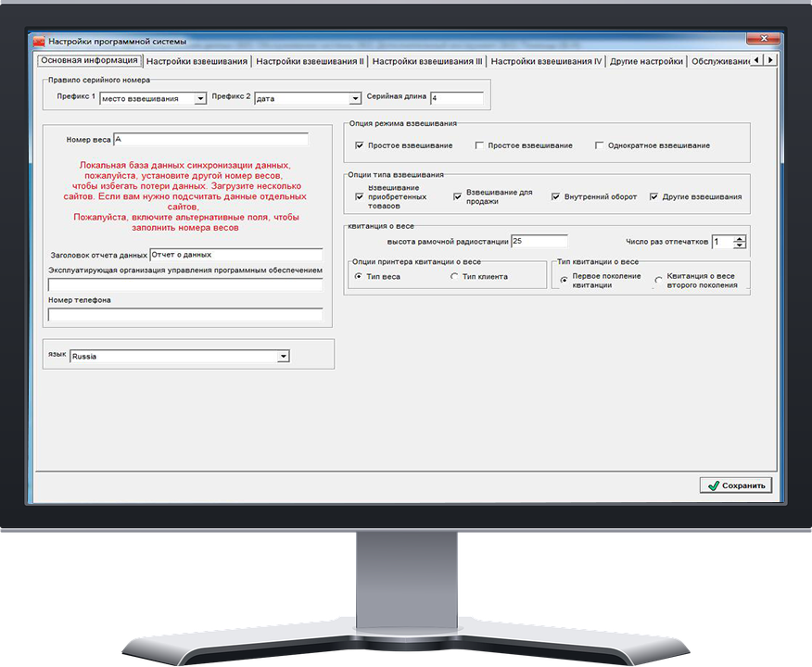Open the язык language dropdown
Screen dimensions: 812x667
[x=284, y=357]
